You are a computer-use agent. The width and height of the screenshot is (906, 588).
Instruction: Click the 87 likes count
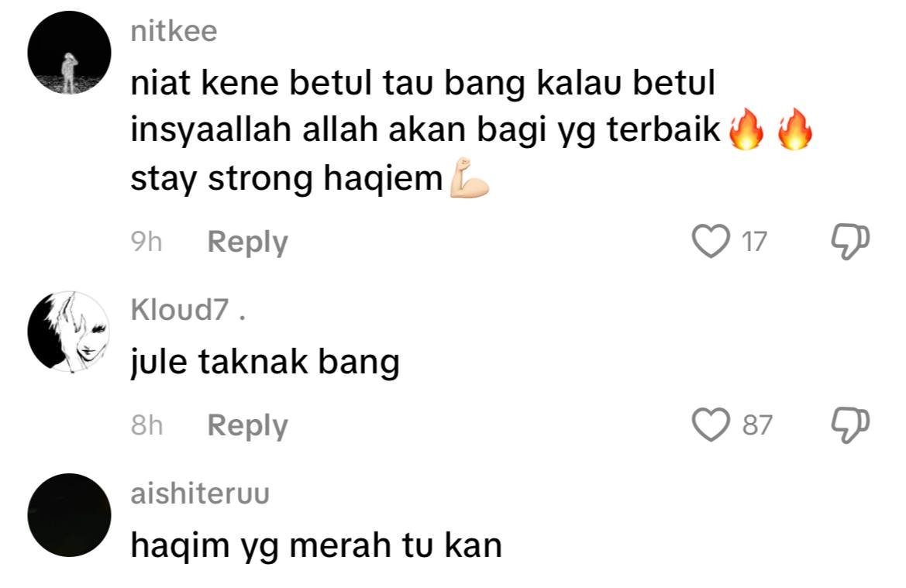(757, 425)
